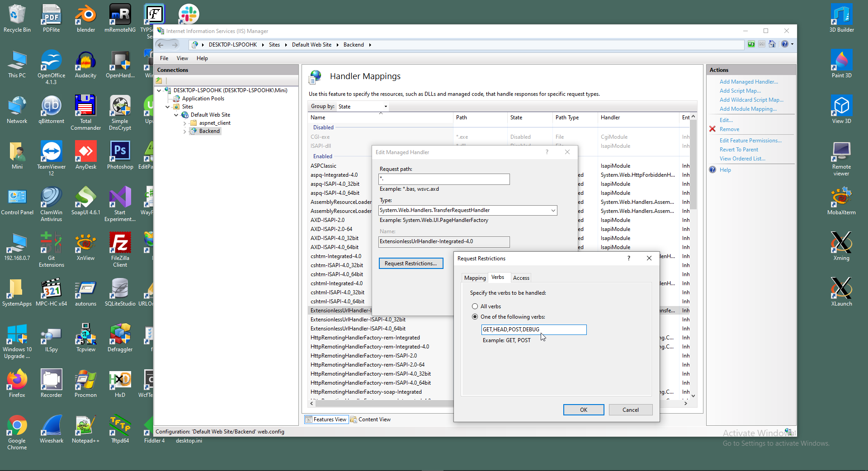
Task: Click OK in Request Restrictions dialog
Action: point(584,410)
